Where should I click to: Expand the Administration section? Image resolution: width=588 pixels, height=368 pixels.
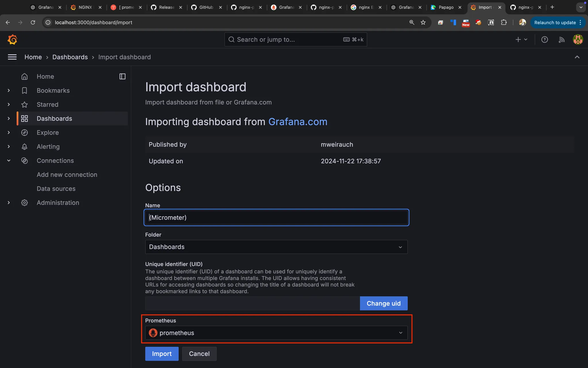[x=9, y=203]
